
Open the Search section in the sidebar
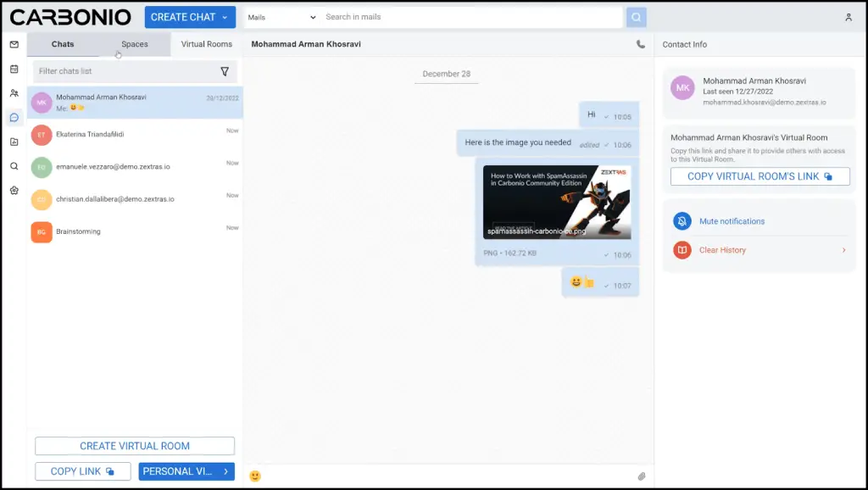(x=14, y=166)
